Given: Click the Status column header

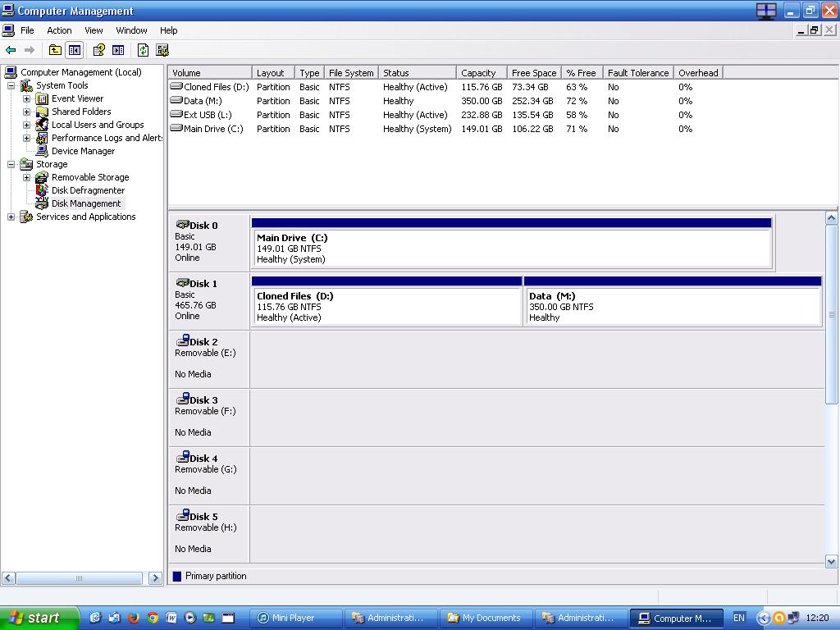Looking at the screenshot, I should (x=418, y=73).
